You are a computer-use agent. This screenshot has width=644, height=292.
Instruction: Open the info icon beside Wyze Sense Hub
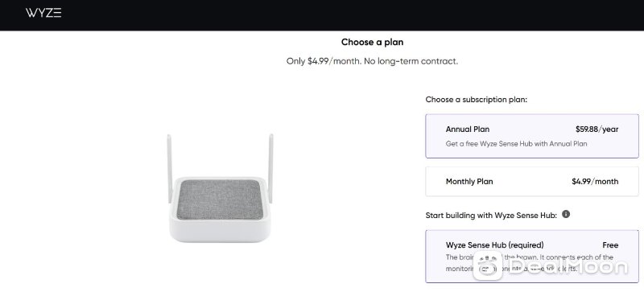tap(566, 214)
